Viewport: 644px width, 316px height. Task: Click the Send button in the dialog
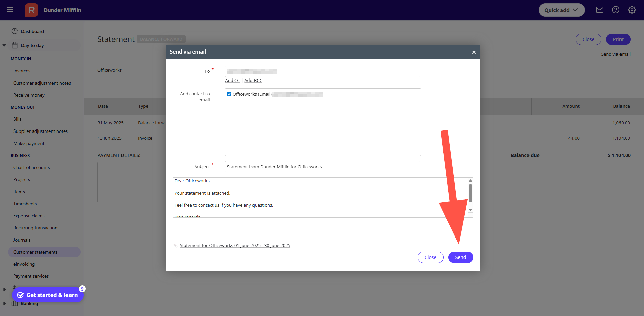pyautogui.click(x=460, y=257)
